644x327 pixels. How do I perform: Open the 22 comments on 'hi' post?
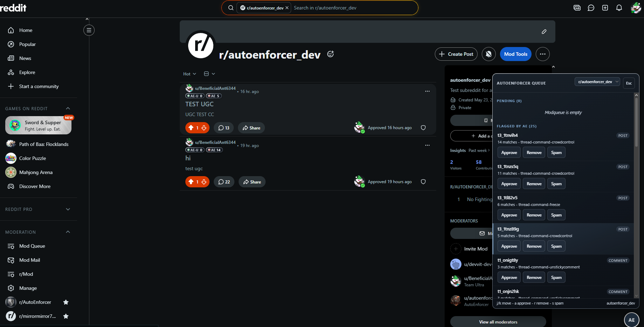click(224, 182)
